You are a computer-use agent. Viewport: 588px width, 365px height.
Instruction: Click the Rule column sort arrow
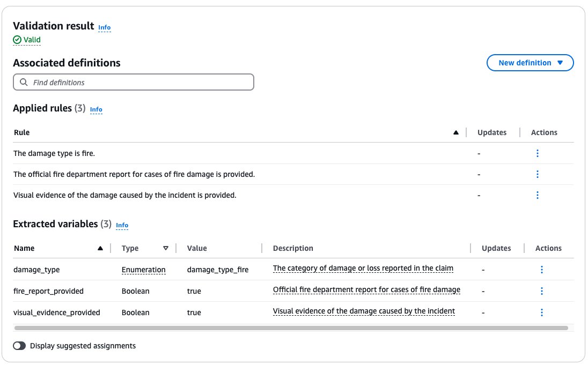pyautogui.click(x=456, y=132)
